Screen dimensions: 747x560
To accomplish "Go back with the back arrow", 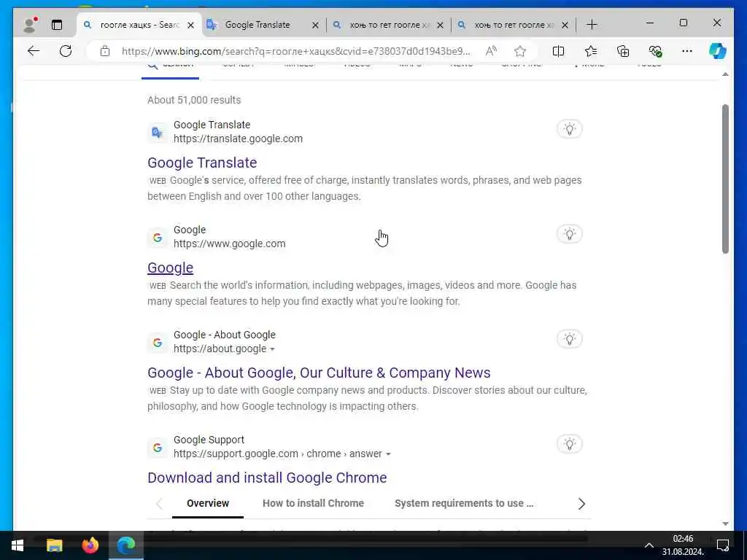I will 34,51.
